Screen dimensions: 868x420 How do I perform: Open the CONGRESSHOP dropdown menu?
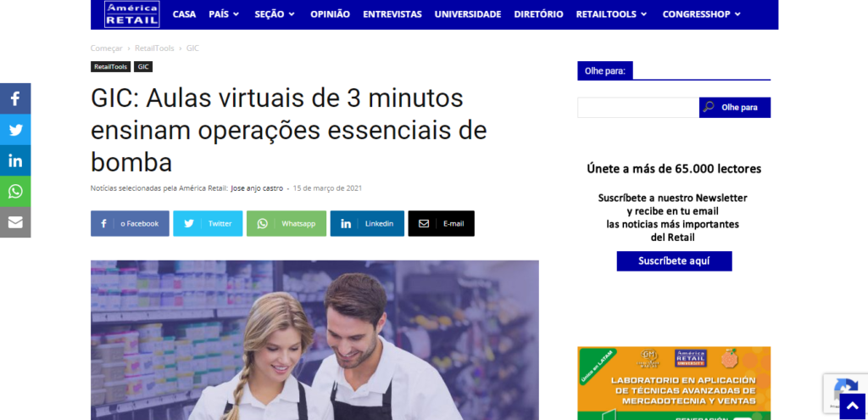click(x=701, y=14)
